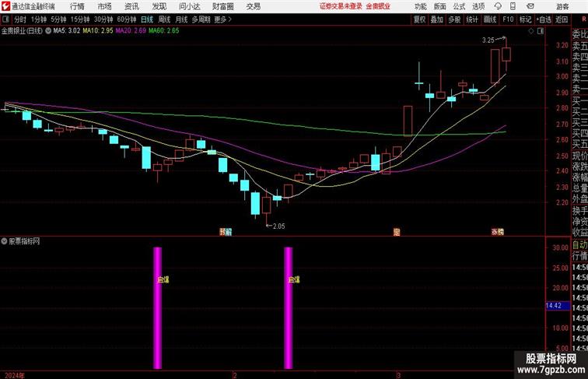Open the 发现 menu

coord(159,6)
